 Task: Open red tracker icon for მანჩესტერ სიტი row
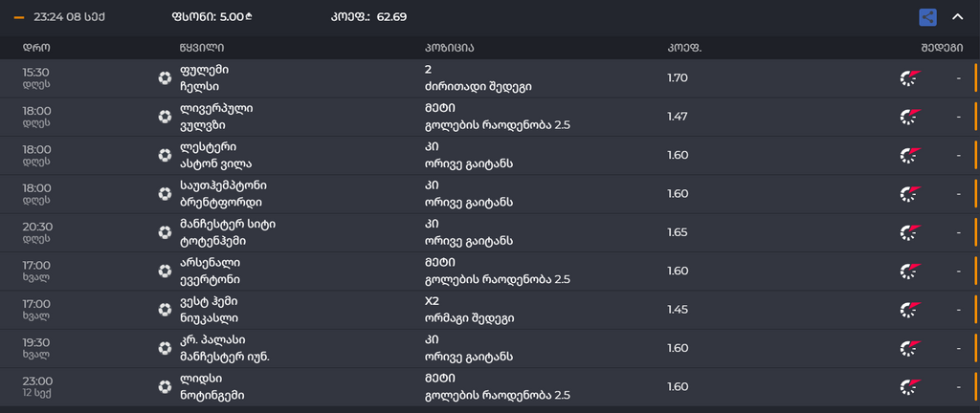pyautogui.click(x=909, y=232)
